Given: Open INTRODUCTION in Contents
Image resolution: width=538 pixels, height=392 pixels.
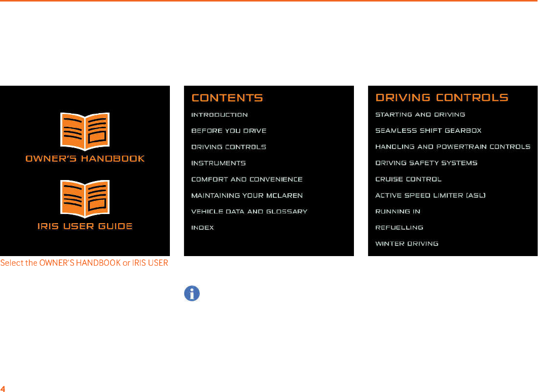Looking at the screenshot, I should pos(219,115).
